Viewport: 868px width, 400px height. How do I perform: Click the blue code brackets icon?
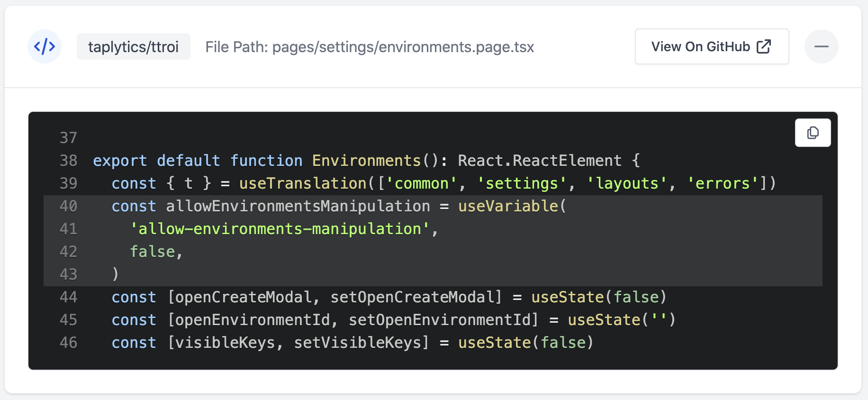(45, 46)
